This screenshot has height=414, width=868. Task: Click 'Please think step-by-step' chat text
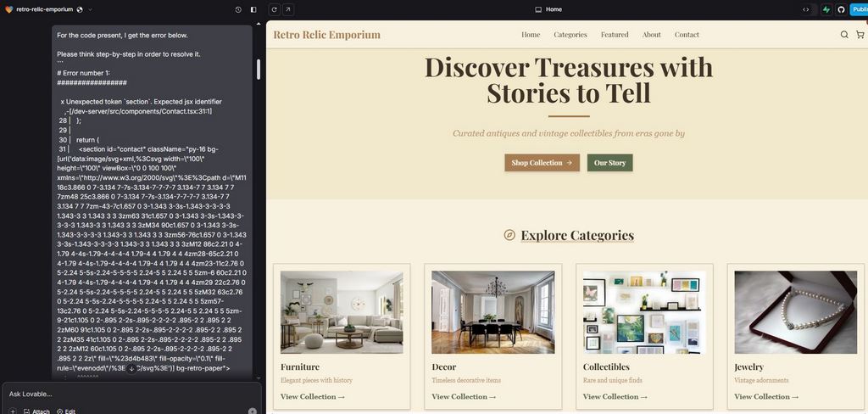point(129,54)
